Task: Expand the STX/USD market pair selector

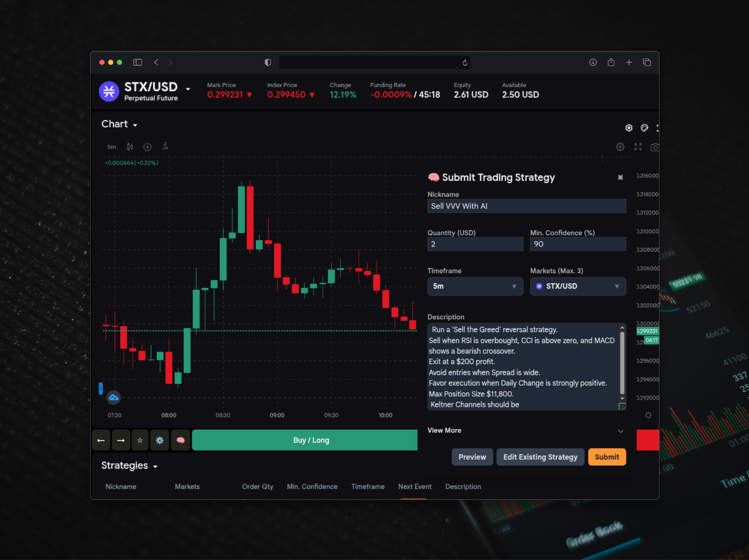Action: click(187, 90)
